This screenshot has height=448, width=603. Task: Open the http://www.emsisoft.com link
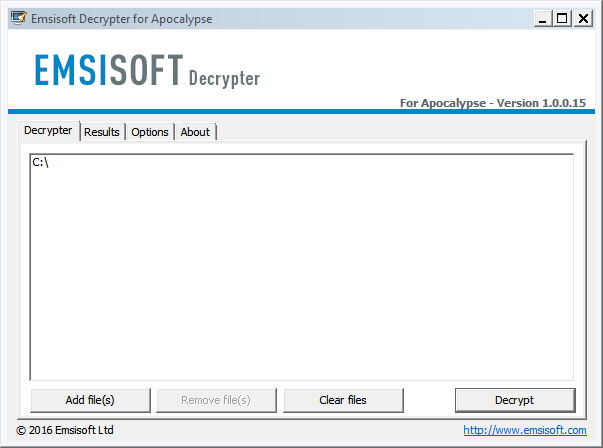(x=525, y=430)
